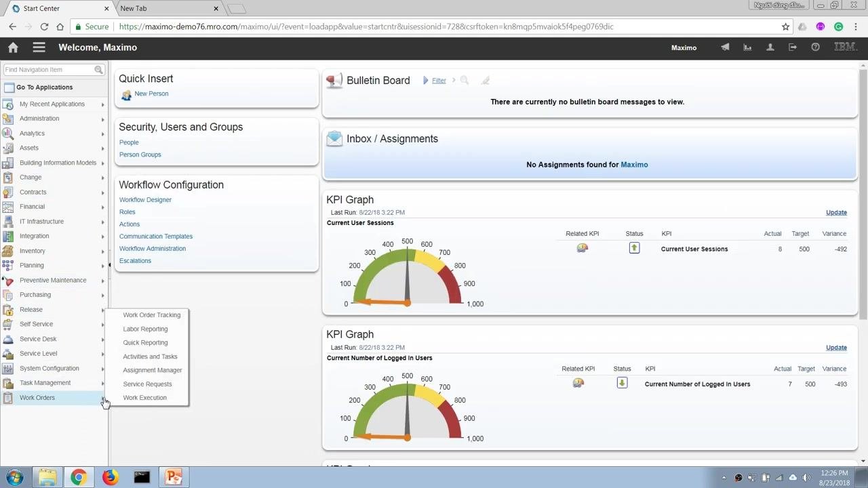The image size is (868, 488).
Task: Open the Workflow Designer link
Action: pos(145,200)
